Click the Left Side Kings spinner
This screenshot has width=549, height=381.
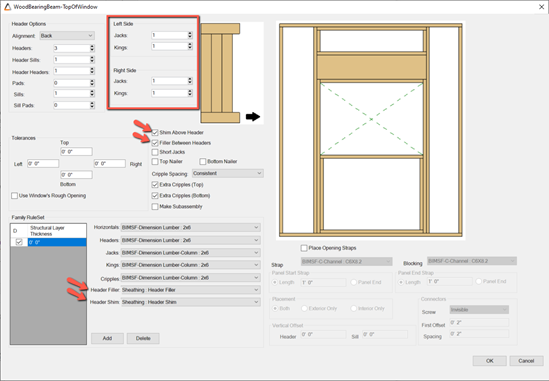[x=172, y=46]
